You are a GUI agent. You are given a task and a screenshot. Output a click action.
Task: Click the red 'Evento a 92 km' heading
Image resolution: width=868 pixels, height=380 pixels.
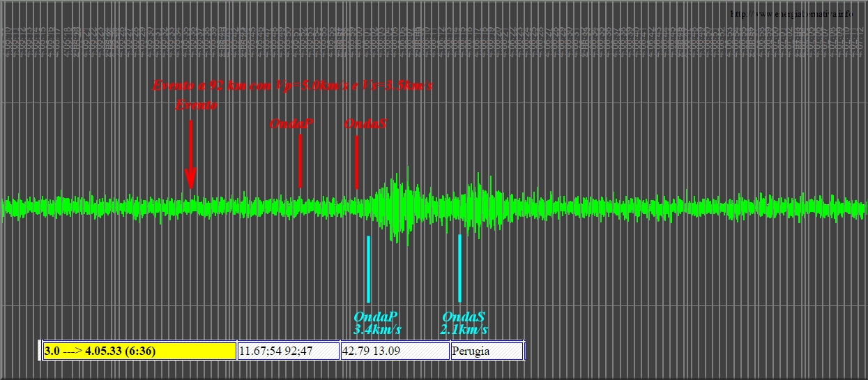coord(292,86)
